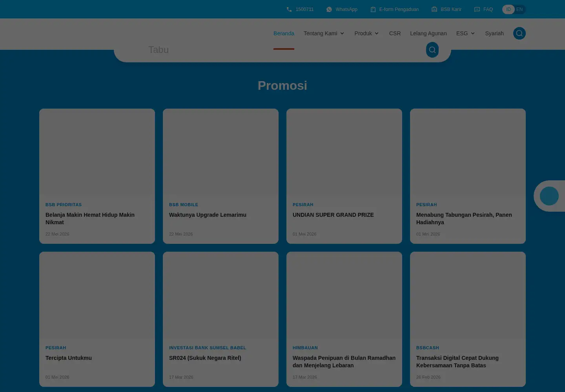
Task: Click image of SR024 Sukuk Negara Ritel card
Action: pyautogui.click(x=221, y=296)
